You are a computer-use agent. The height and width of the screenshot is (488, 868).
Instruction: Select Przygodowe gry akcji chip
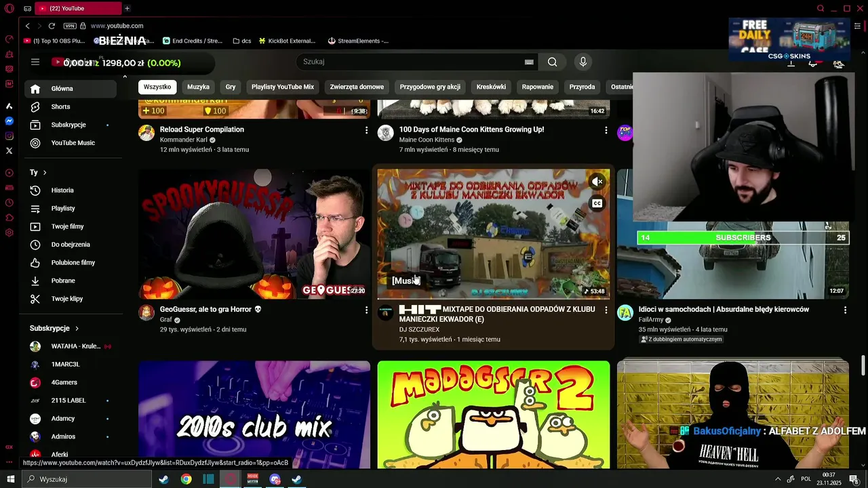430,87
